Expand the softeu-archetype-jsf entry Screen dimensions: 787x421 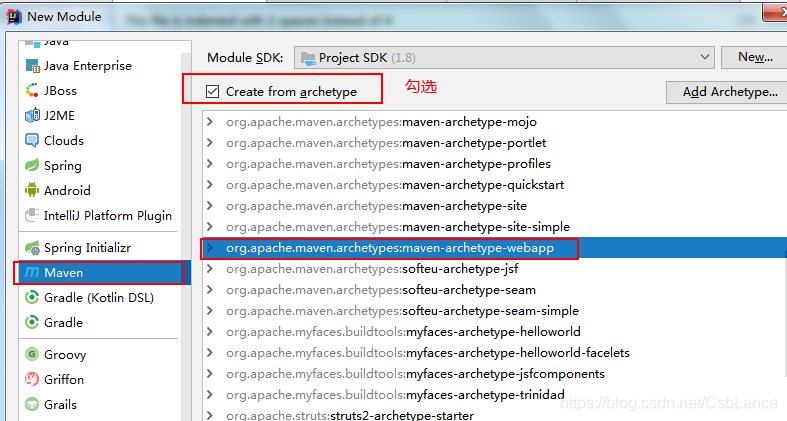pyautogui.click(x=210, y=269)
